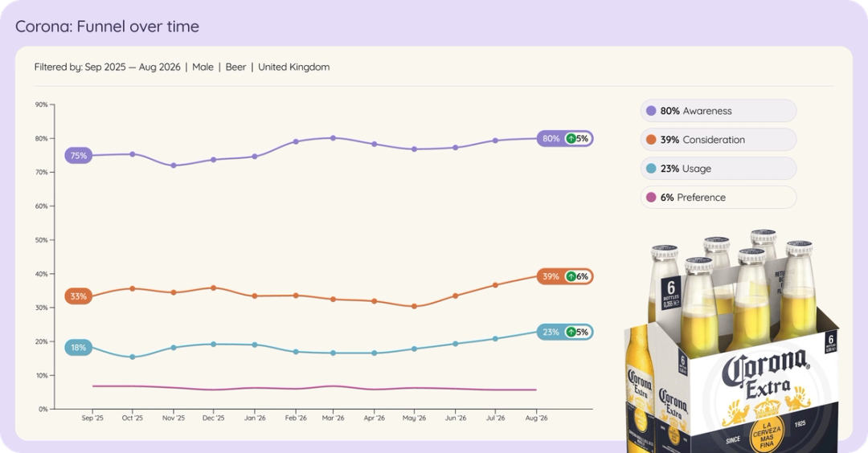868x453 pixels.
Task: Click the Nov '25 axis label
Action: [174, 418]
